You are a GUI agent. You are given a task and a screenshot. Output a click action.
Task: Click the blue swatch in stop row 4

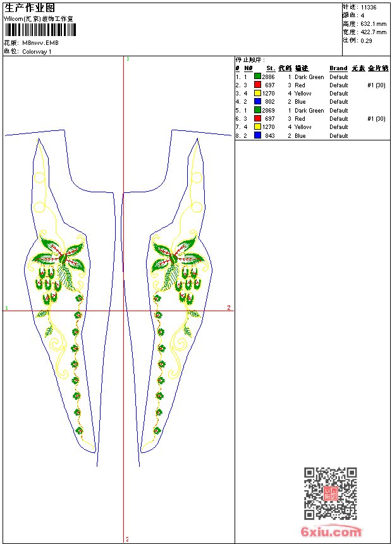(x=257, y=101)
